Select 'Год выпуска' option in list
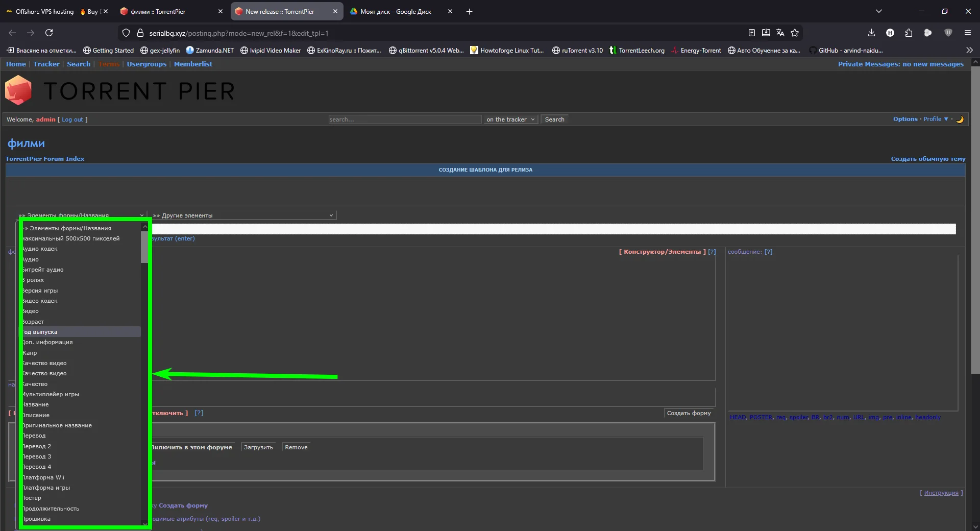Screen dimensions: 980x531 pos(81,332)
